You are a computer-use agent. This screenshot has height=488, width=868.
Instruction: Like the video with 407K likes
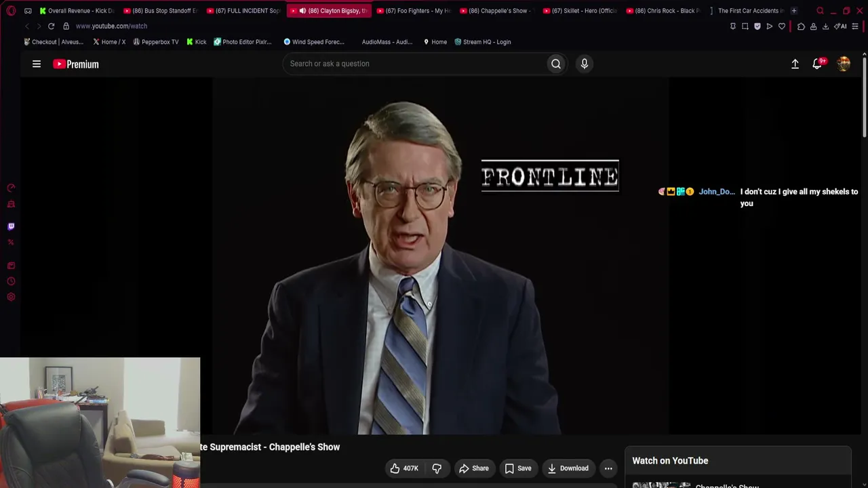tap(404, 468)
